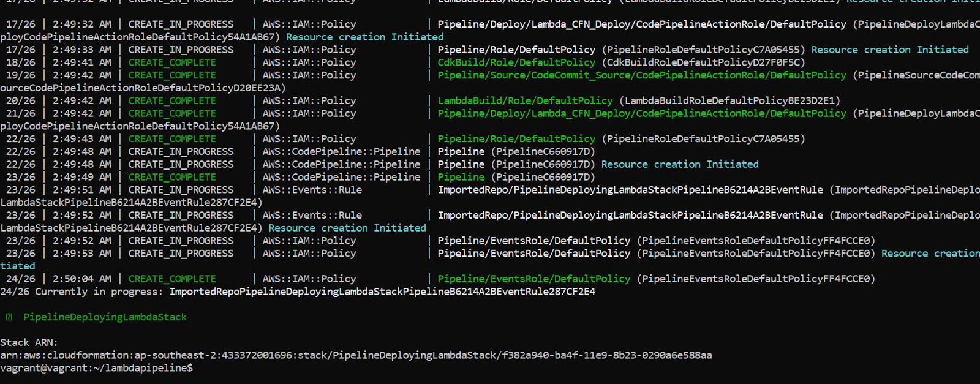Click the '2:49:53 AM' timestamp
Screen dimensions: 980x384
81,254
